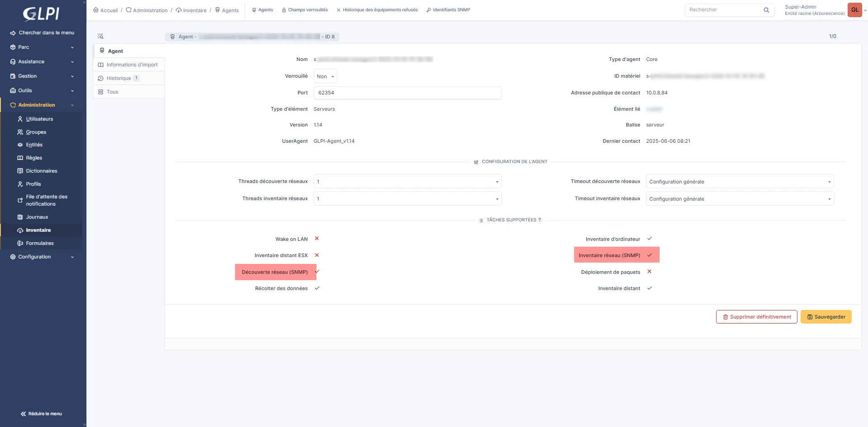Click the GL user avatar
Viewport: 868px width, 427px height.
854,10
